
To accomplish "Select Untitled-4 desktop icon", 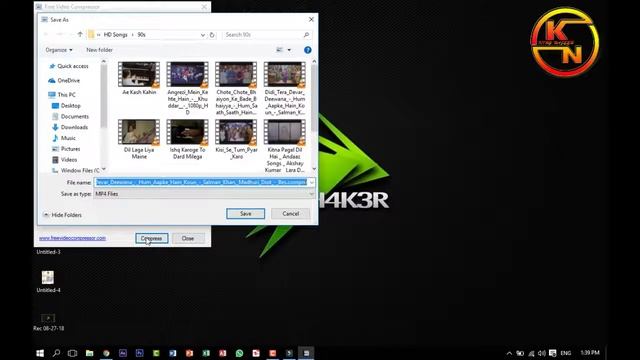I will point(48,282).
